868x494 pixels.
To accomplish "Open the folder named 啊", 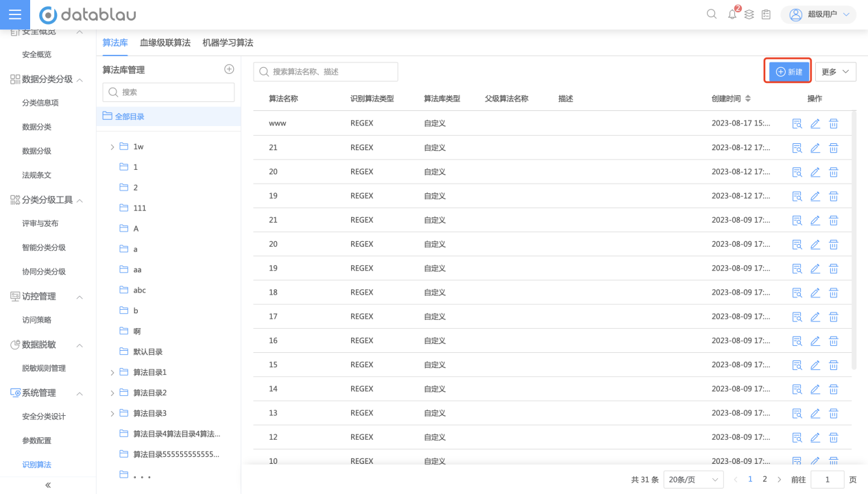I will pos(136,332).
